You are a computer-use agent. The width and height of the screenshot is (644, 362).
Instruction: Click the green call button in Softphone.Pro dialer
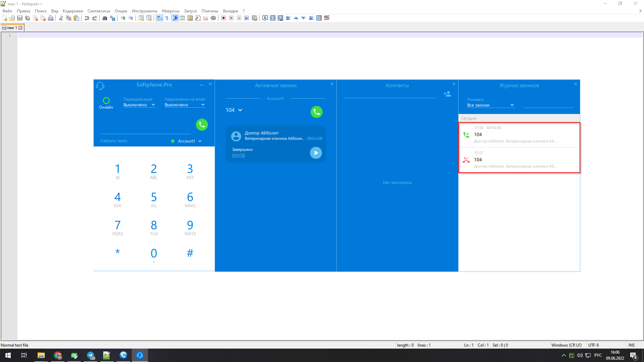click(x=202, y=125)
